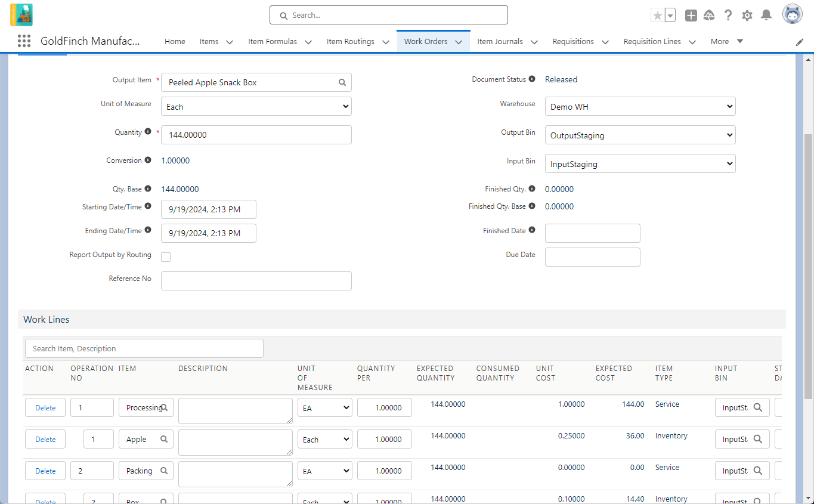Click the favorites star icon
814x504 pixels.
[658, 16]
